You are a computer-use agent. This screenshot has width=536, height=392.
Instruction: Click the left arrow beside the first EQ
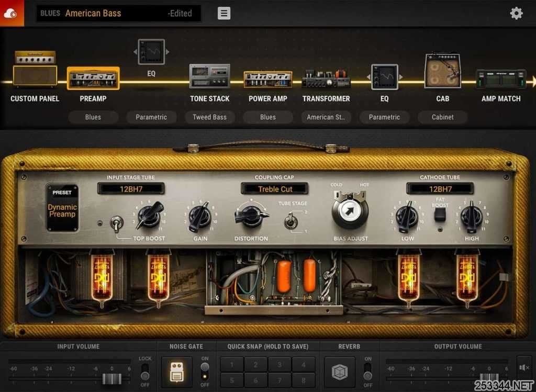[135, 52]
